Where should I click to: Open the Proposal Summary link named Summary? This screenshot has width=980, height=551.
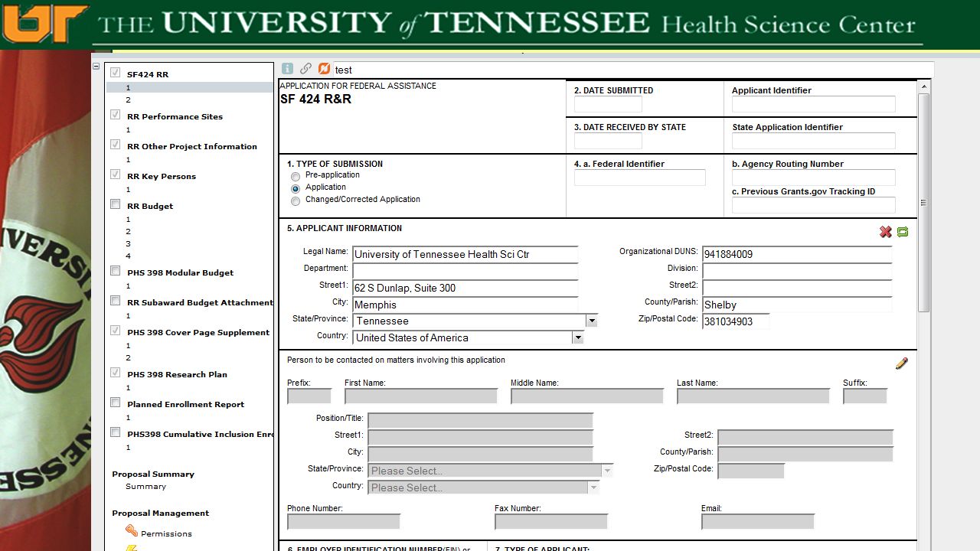click(145, 487)
